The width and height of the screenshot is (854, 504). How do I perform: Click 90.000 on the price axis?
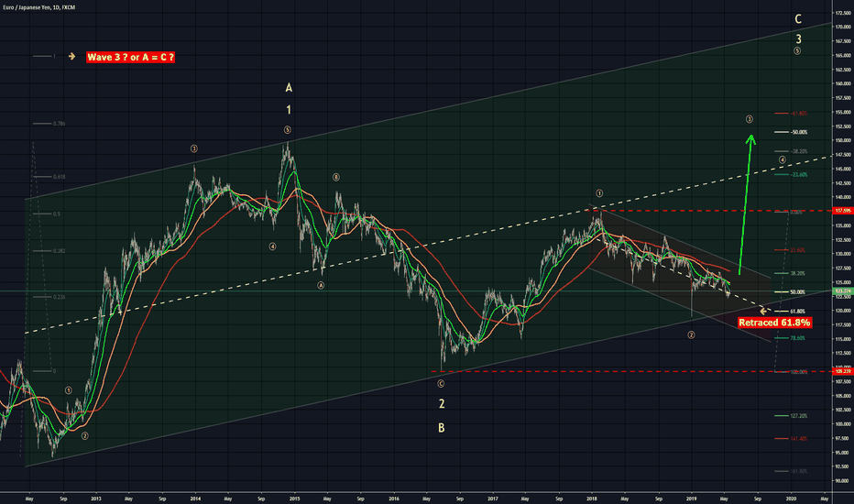(x=844, y=480)
